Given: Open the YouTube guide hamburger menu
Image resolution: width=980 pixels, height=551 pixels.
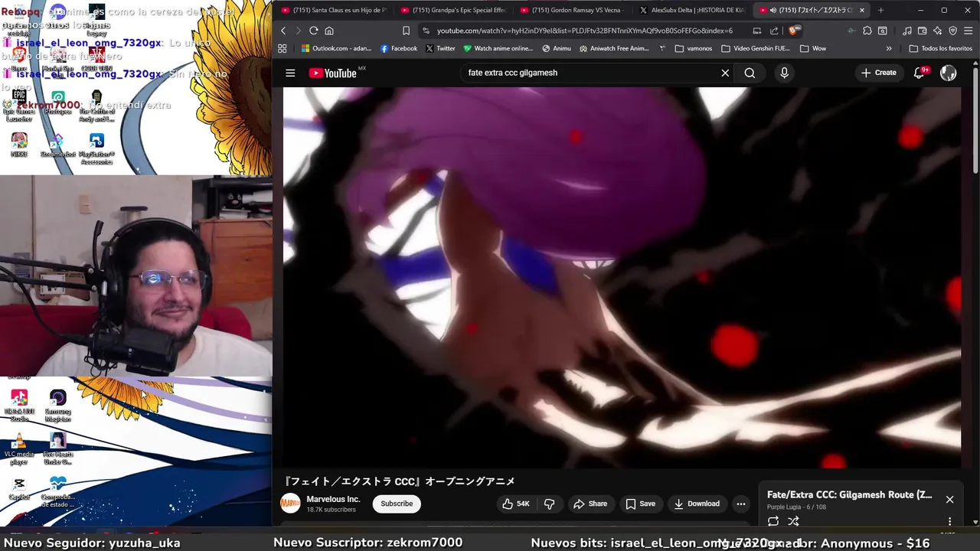Looking at the screenshot, I should coord(290,73).
